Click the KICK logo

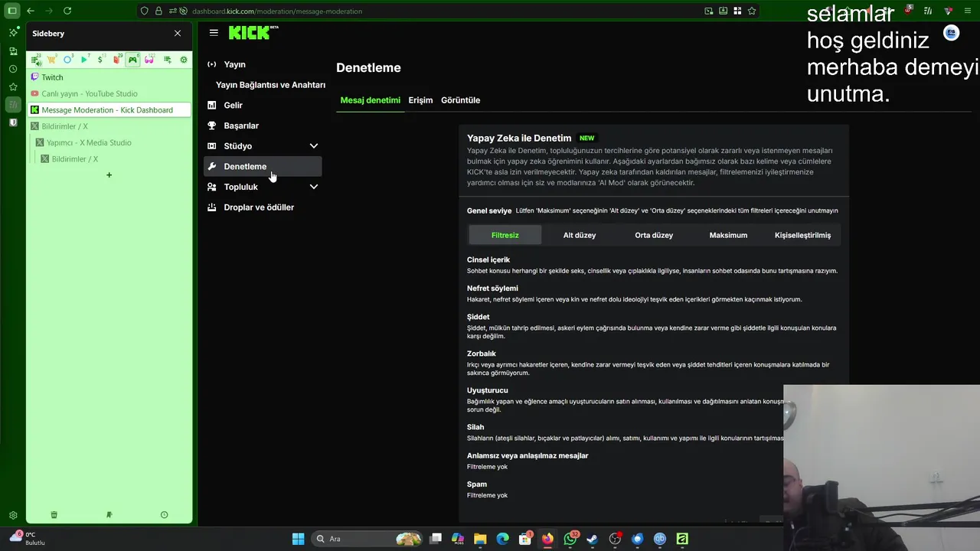[x=253, y=33]
